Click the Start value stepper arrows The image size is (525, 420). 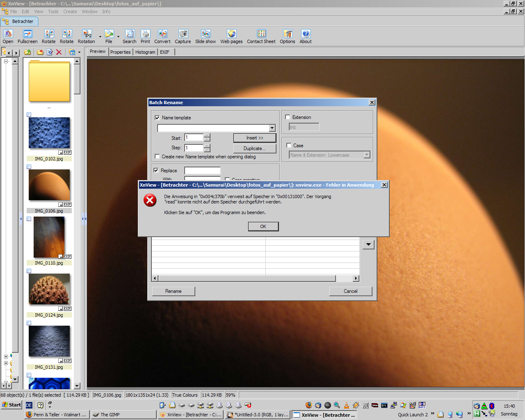(x=207, y=137)
